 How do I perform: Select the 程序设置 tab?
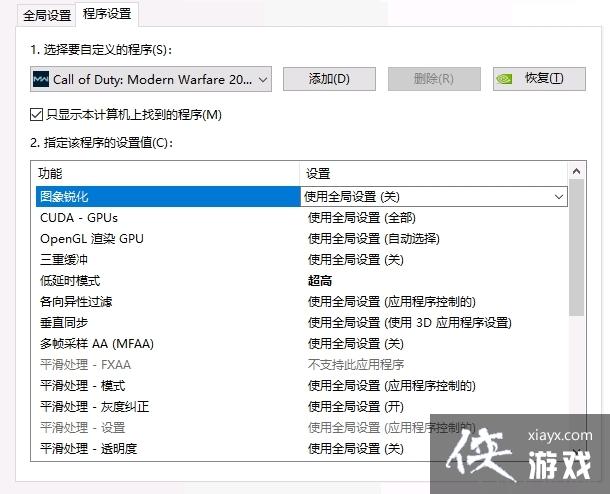pyautogui.click(x=107, y=14)
